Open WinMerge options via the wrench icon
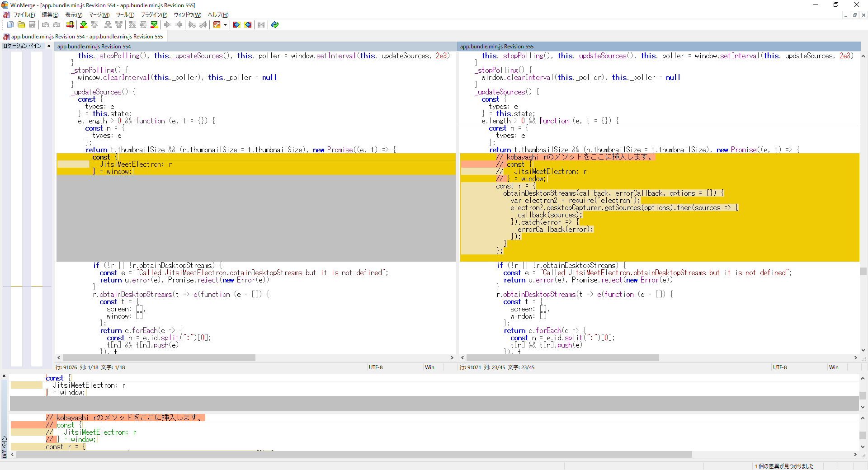 [216, 25]
